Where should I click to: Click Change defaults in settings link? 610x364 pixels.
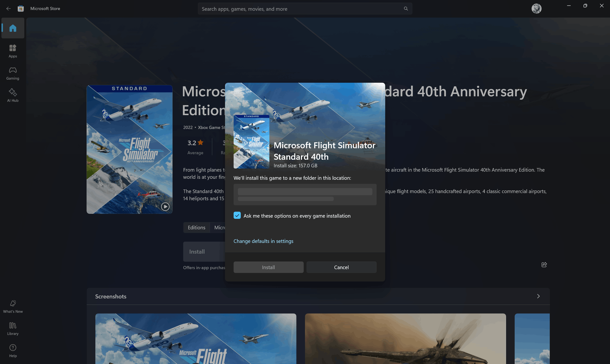click(263, 241)
